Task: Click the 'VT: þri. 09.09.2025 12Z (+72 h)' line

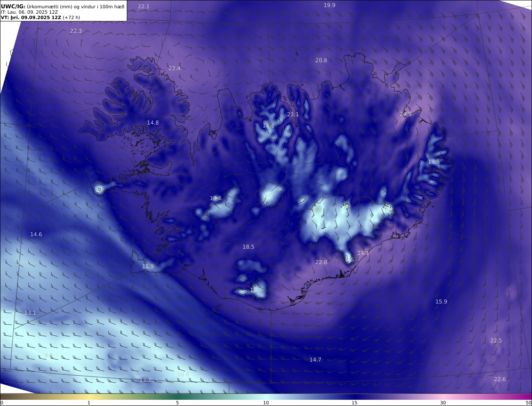Action: [41, 17]
